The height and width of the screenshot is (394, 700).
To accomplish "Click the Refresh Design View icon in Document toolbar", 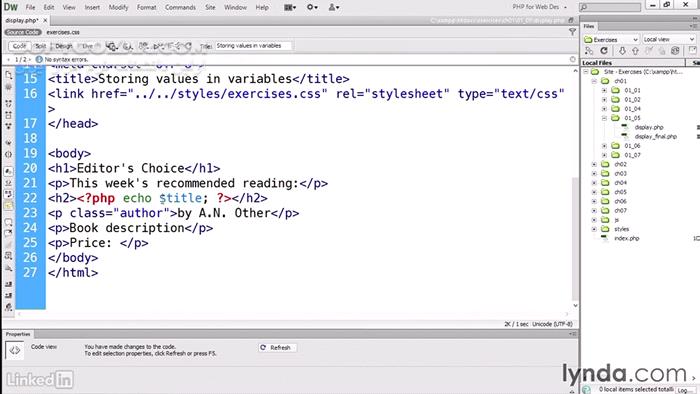I will click(x=188, y=46).
